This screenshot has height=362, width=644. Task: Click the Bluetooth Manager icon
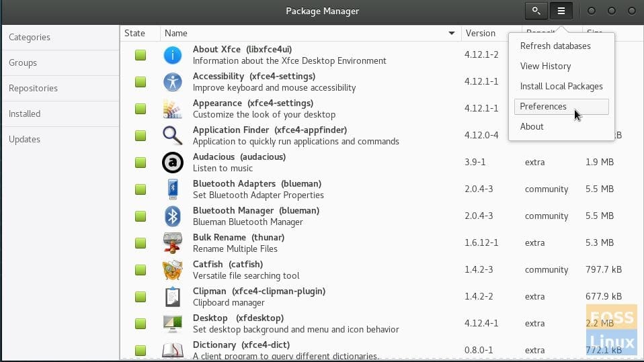tap(173, 216)
